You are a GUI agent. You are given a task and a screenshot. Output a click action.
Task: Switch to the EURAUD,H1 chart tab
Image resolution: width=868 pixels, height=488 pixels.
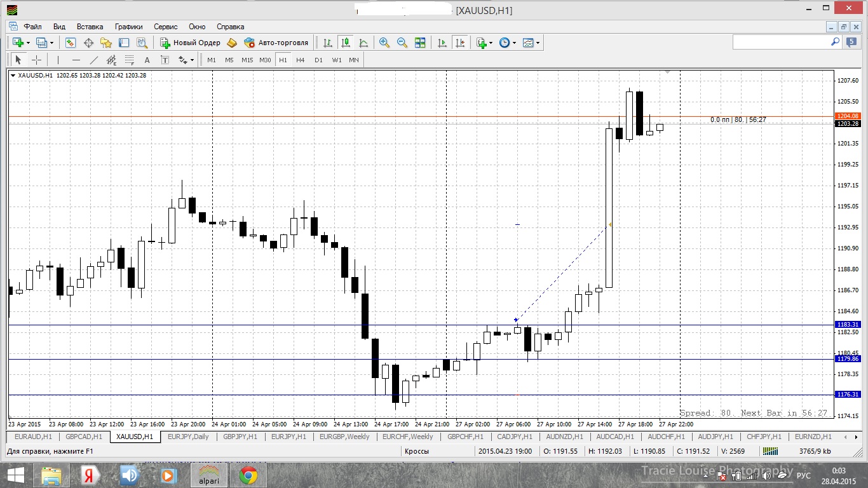coord(33,437)
